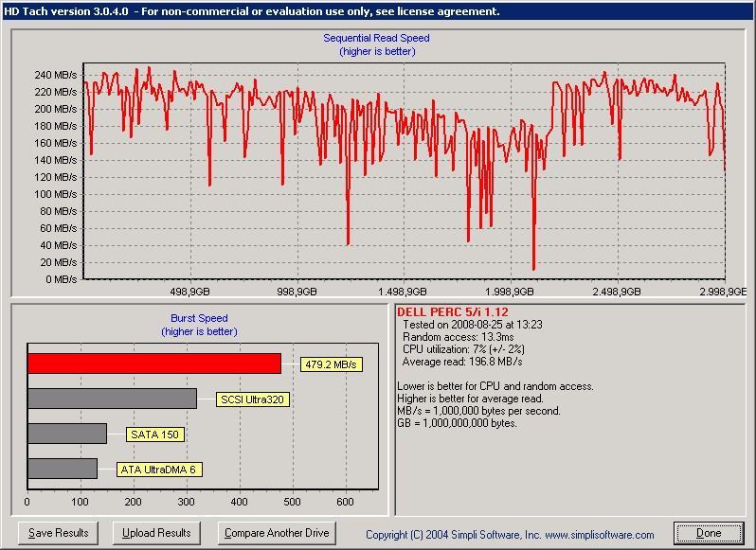Click the 160 MB/s axis label

pyautogui.click(x=56, y=143)
